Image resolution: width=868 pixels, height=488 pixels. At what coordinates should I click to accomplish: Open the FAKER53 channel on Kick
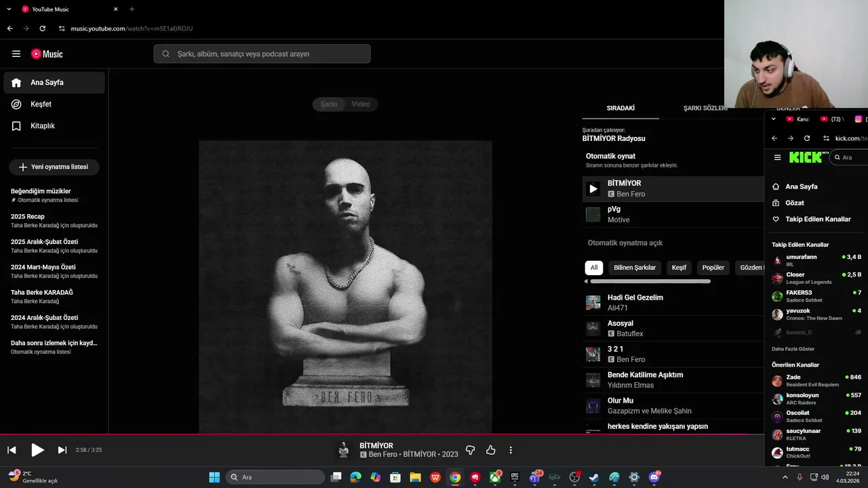click(x=816, y=296)
